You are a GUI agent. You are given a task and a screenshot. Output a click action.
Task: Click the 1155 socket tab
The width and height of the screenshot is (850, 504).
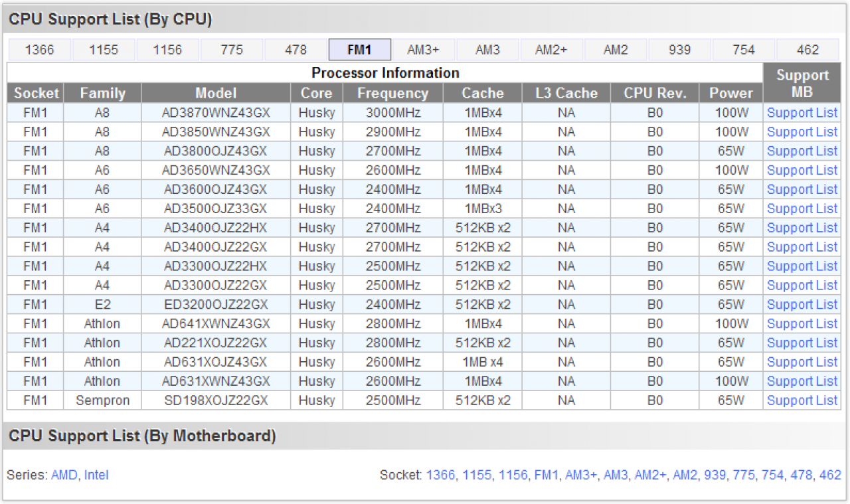point(104,50)
